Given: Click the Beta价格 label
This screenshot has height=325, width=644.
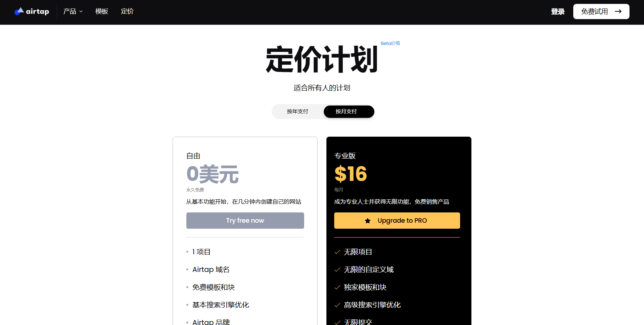Looking at the screenshot, I should click(390, 43).
